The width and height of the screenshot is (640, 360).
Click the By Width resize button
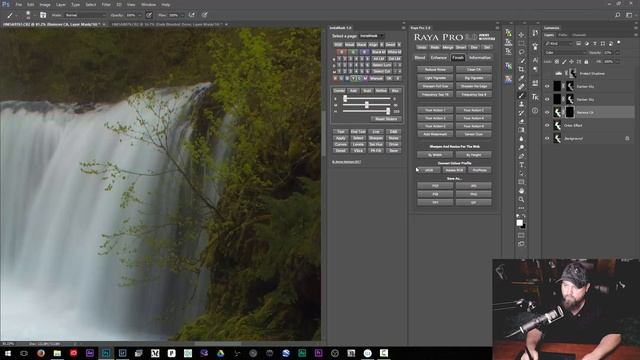tap(435, 155)
